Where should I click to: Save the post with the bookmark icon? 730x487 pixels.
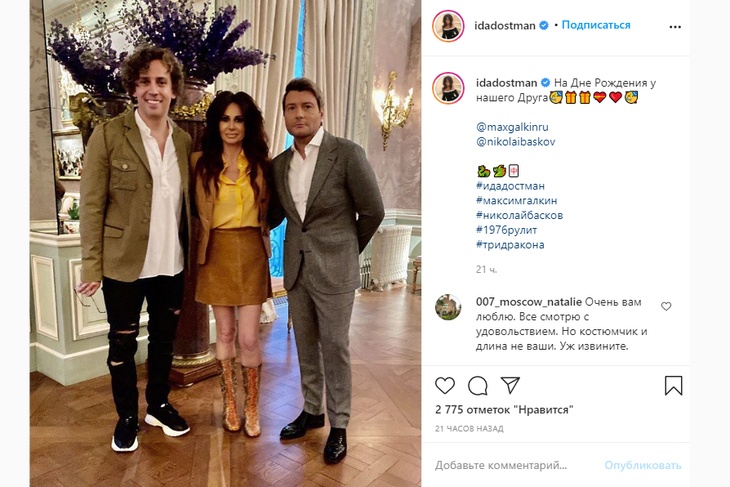[673, 386]
